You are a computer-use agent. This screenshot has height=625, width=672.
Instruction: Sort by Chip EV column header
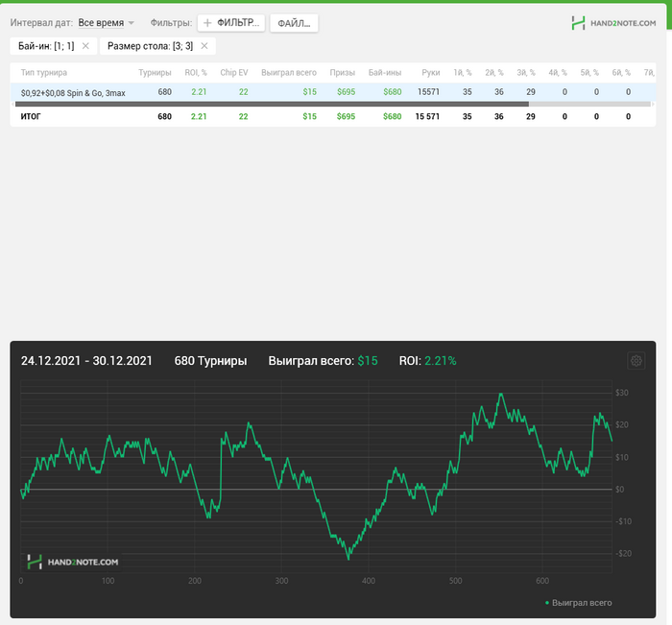(x=234, y=72)
